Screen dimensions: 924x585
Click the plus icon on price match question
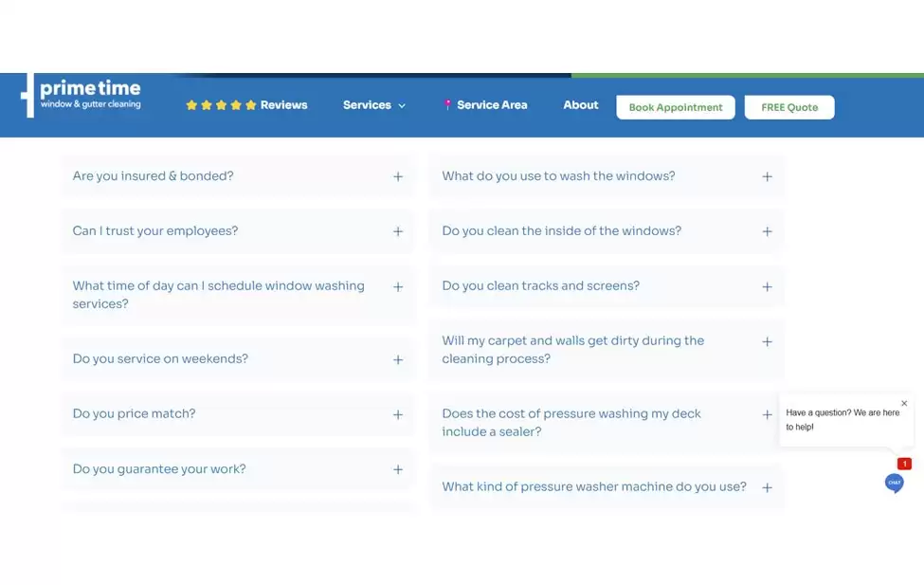398,413
